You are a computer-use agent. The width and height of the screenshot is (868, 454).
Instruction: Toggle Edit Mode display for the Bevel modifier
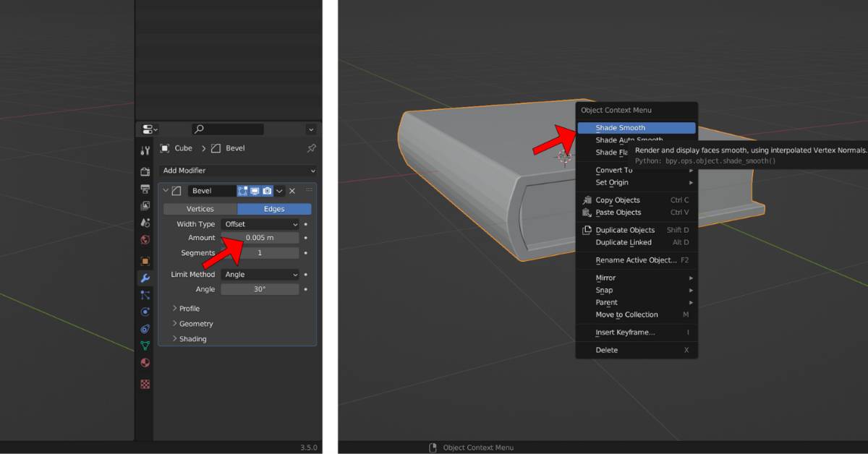coord(242,190)
